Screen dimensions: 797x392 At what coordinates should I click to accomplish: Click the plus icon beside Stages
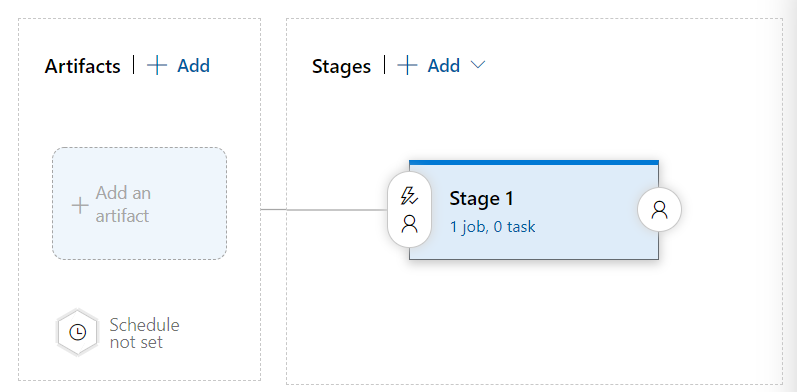[407, 66]
